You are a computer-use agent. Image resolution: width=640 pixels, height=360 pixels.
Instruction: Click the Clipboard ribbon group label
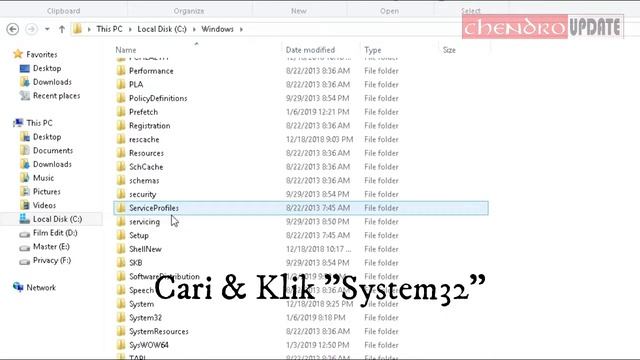(63, 11)
